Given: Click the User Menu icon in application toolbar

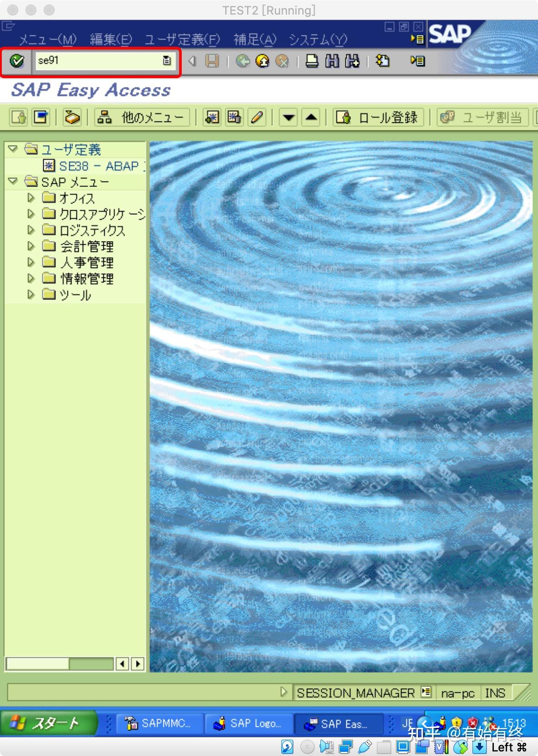Looking at the screenshot, I should (19, 118).
